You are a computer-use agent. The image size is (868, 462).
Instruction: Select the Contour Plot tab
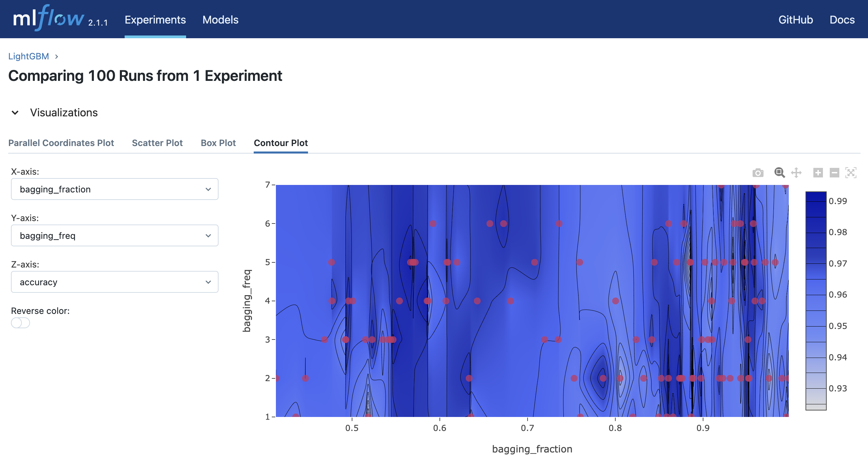click(281, 143)
